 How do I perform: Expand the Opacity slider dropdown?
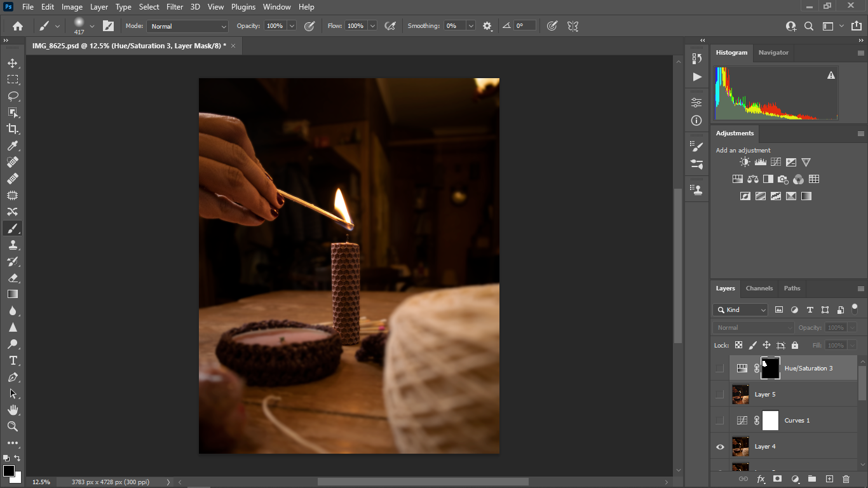pyautogui.click(x=292, y=26)
